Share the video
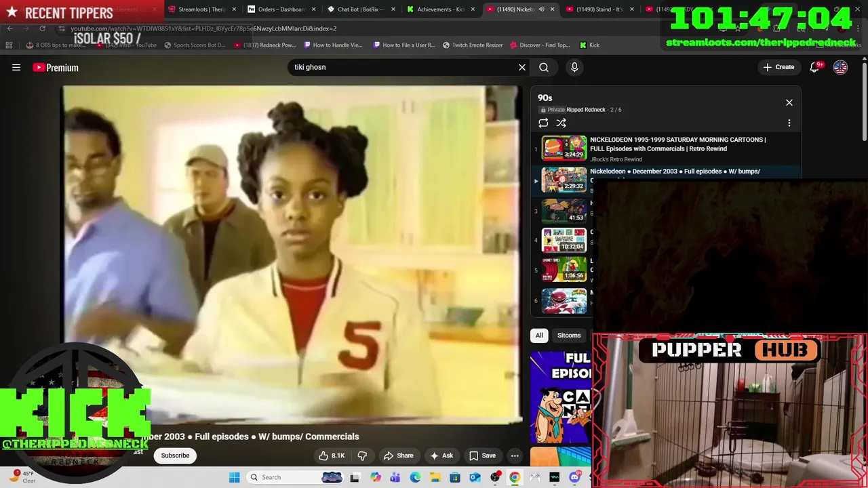868x488 pixels. click(398, 455)
